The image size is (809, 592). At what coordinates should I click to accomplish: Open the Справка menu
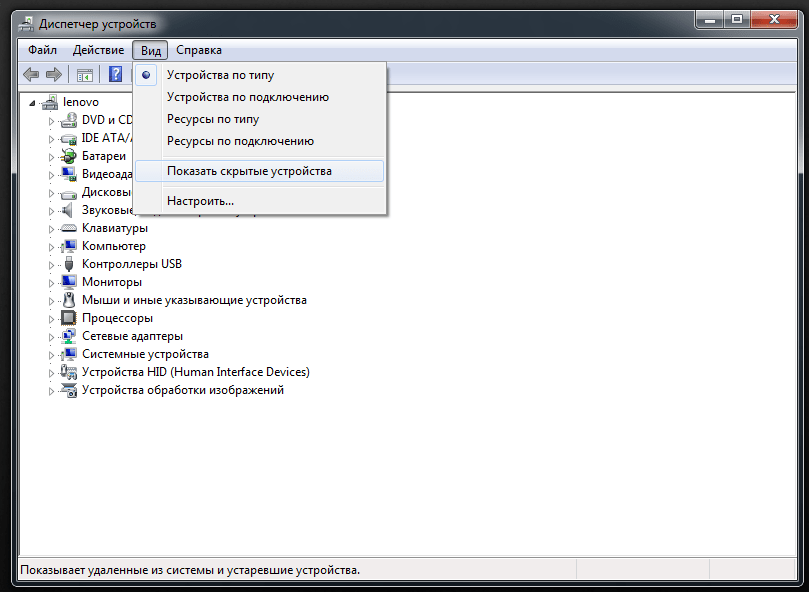point(199,50)
